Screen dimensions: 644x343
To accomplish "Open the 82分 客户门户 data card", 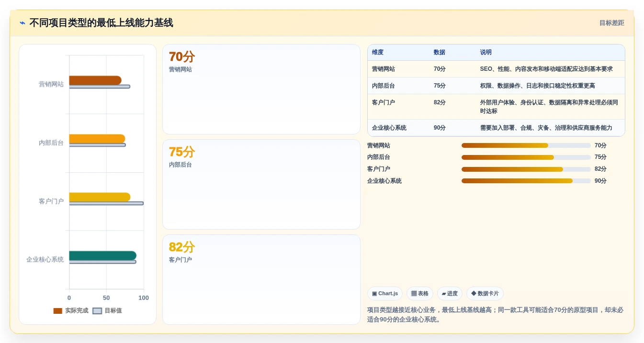I will [x=261, y=280].
